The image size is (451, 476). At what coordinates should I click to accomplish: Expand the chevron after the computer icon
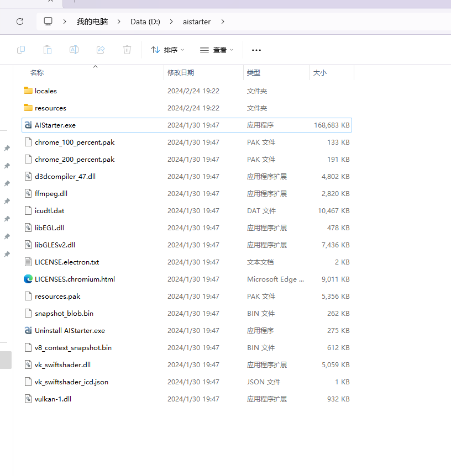coord(65,22)
